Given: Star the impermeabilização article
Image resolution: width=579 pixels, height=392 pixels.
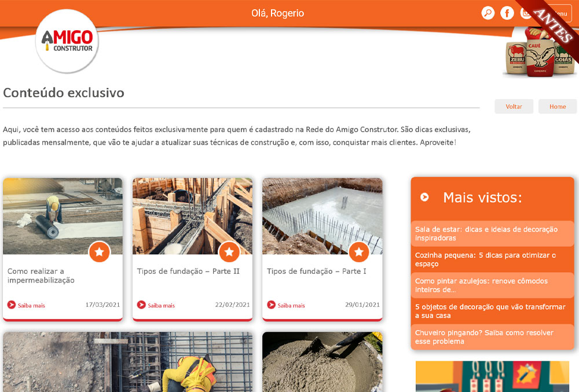Looking at the screenshot, I should click(x=100, y=252).
